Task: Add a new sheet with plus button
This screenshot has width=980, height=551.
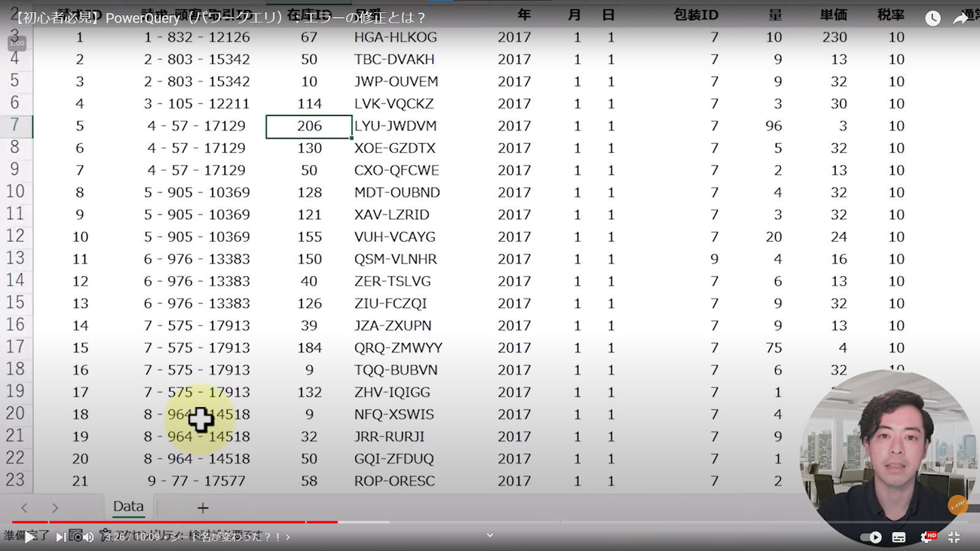Action: [x=203, y=508]
